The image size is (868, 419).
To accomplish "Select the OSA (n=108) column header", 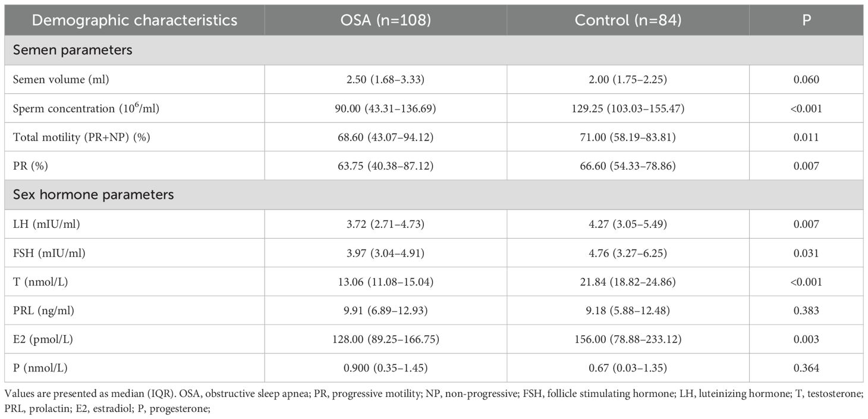I will point(385,20).
